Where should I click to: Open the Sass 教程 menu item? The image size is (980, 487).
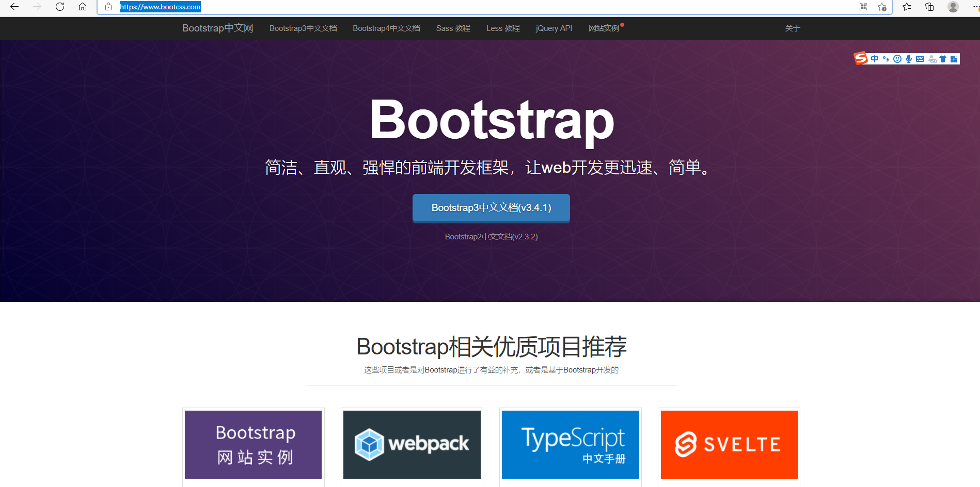(x=453, y=28)
